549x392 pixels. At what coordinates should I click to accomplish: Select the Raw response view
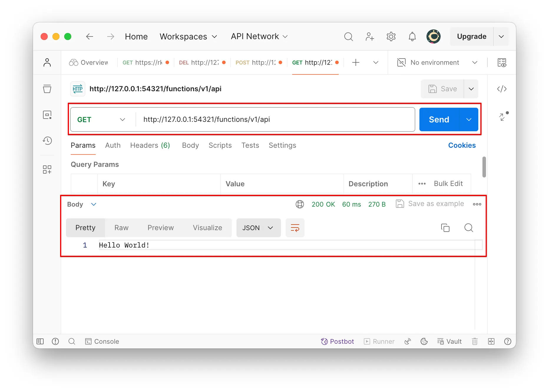click(x=121, y=228)
